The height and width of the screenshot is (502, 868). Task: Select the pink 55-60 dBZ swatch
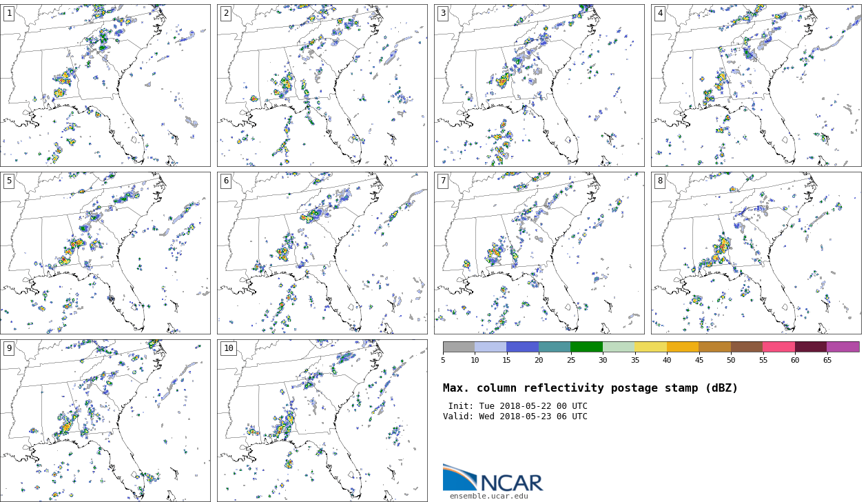click(778, 347)
